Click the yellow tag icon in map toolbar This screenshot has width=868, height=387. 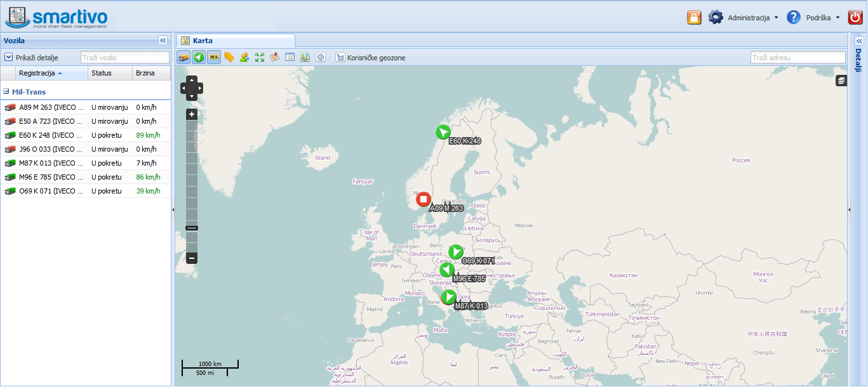tap(229, 57)
